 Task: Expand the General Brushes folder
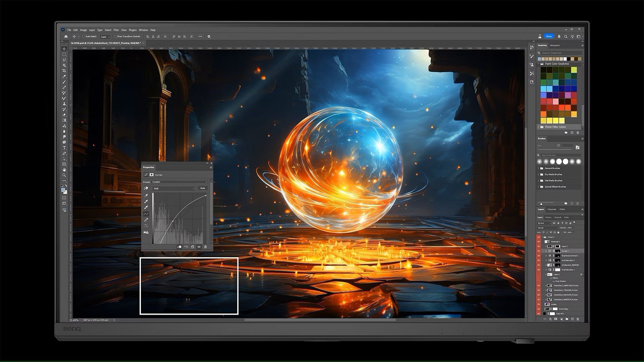(538, 168)
